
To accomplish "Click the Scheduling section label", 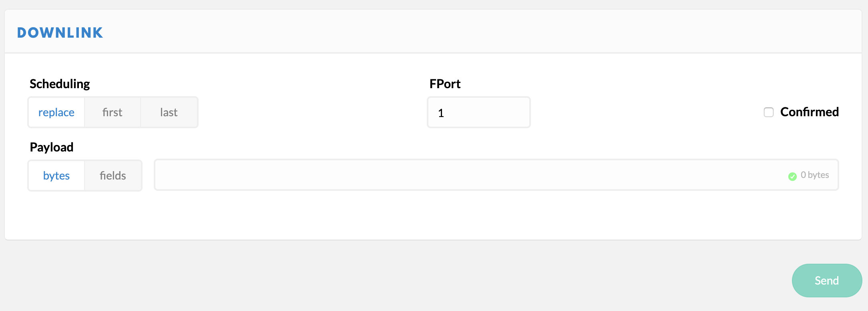I will tap(59, 83).
